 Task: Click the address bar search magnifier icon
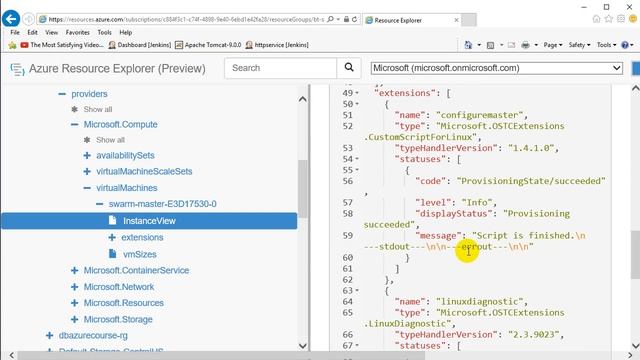coord(331,19)
